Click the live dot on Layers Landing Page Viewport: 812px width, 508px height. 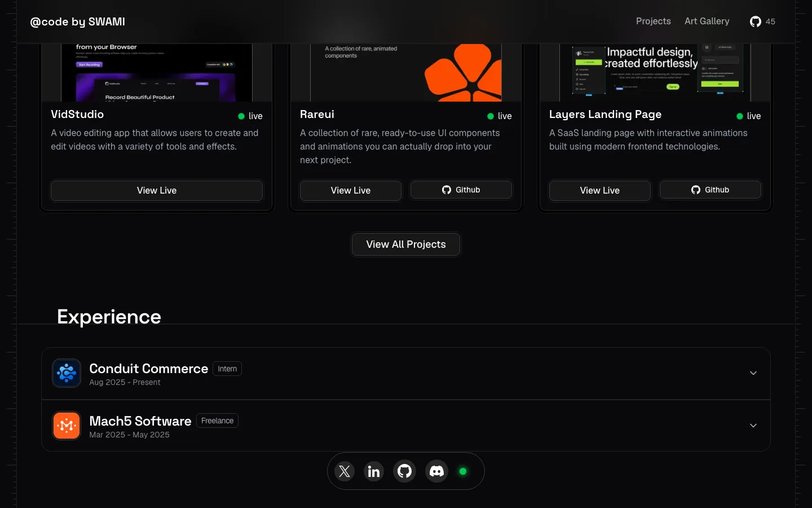pos(740,116)
